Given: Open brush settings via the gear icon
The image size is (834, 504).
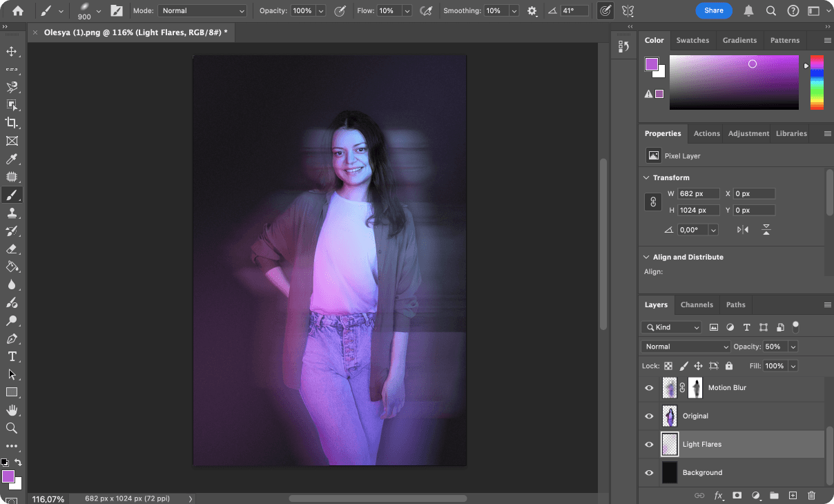Looking at the screenshot, I should point(532,11).
